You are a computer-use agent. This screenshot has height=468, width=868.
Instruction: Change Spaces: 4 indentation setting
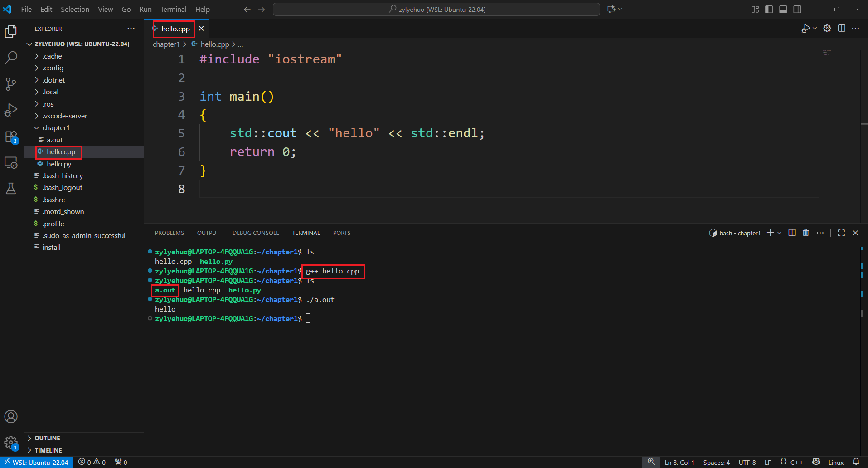click(717, 462)
